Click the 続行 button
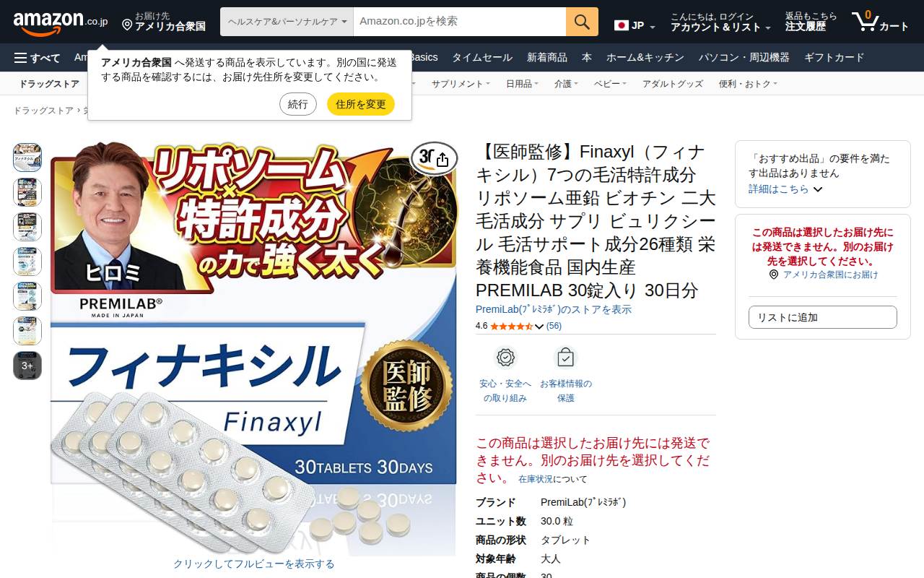Image resolution: width=924 pixels, height=578 pixels. point(298,104)
